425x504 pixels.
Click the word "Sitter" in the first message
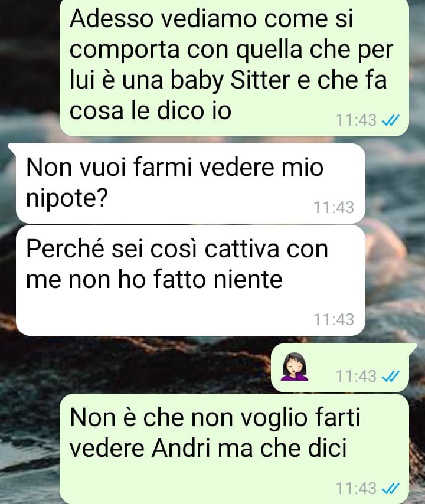click(261, 80)
